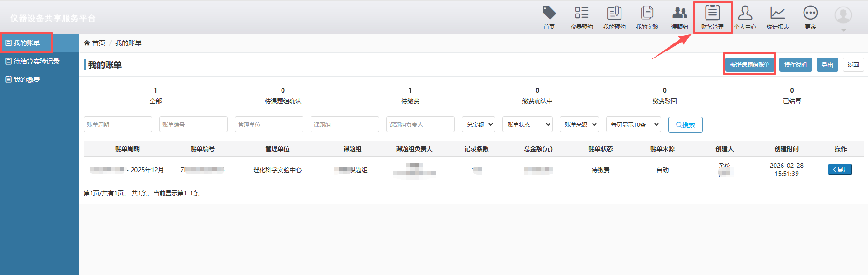Viewport: 868px width, 275px height.
Task: Click the 账单周期 input field
Action: [x=118, y=124]
